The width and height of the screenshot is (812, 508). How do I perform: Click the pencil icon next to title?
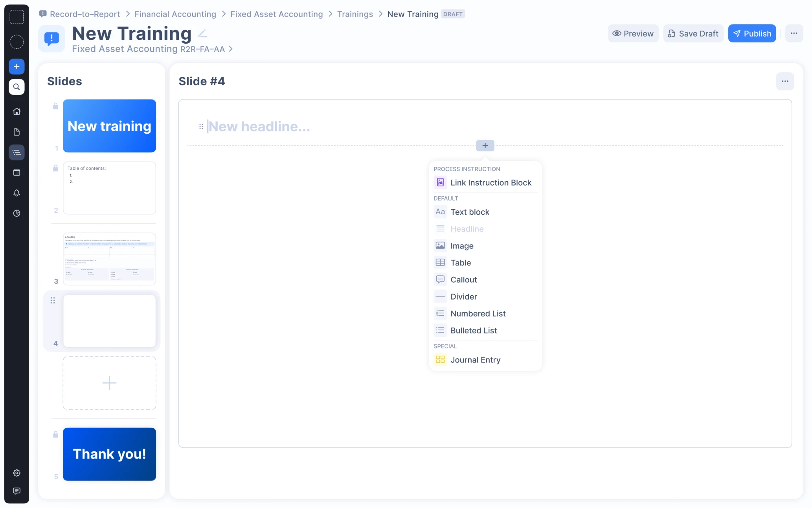pyautogui.click(x=202, y=34)
